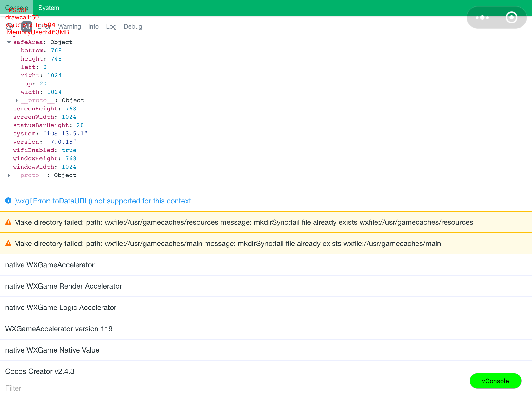
Task: Expand the bottom top-level __proto__ object
Action: (x=9, y=175)
